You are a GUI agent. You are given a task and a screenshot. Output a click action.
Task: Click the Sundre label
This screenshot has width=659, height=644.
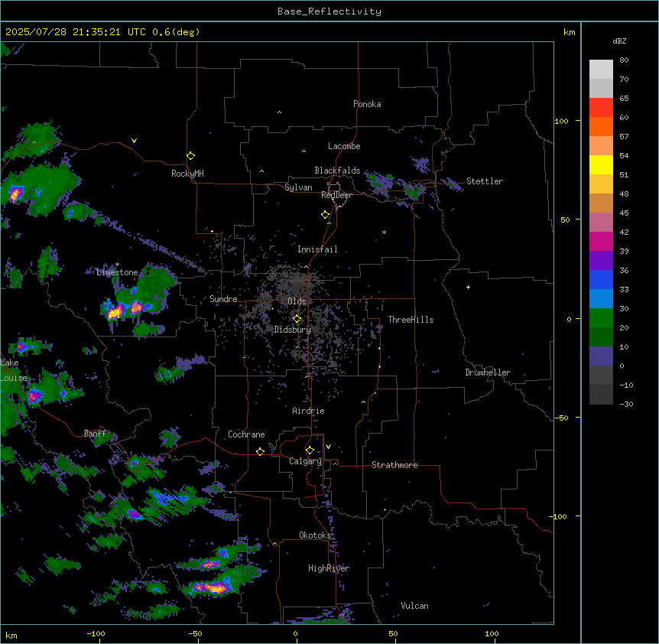223,299
